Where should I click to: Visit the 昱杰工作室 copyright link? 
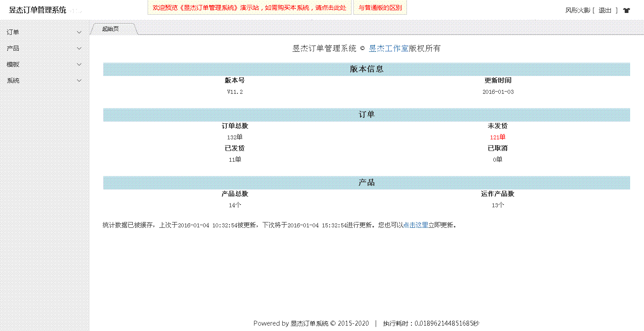388,48
